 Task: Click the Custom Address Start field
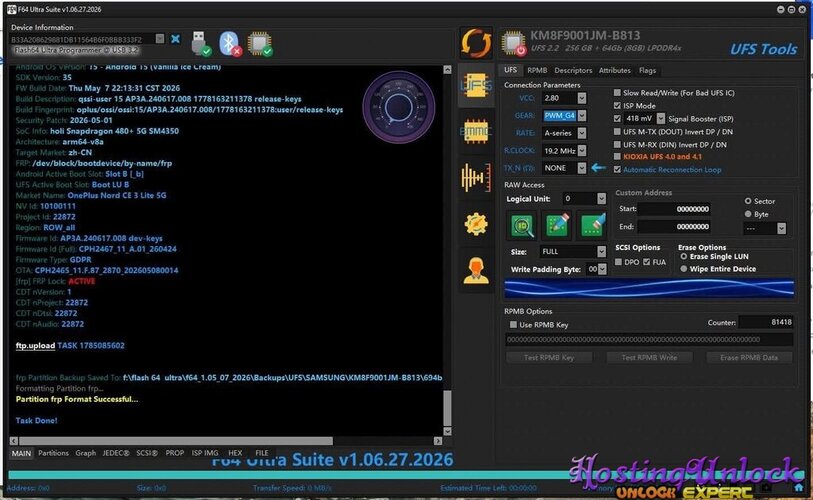pyautogui.click(x=675, y=209)
